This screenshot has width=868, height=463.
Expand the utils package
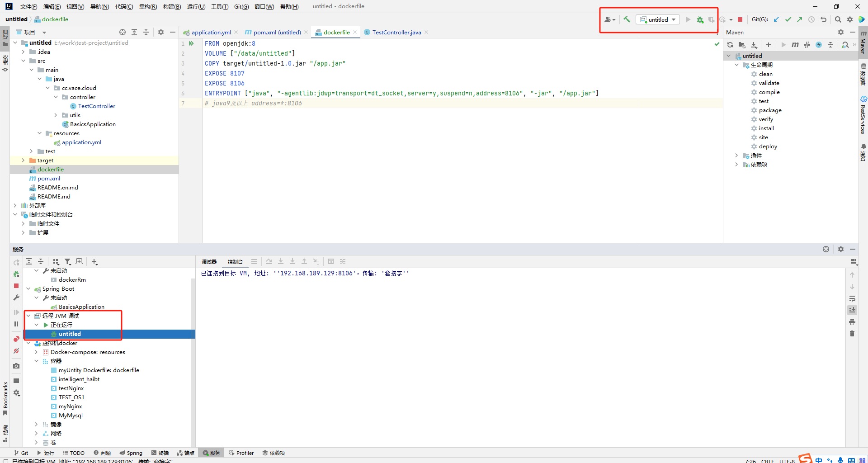[x=56, y=115]
